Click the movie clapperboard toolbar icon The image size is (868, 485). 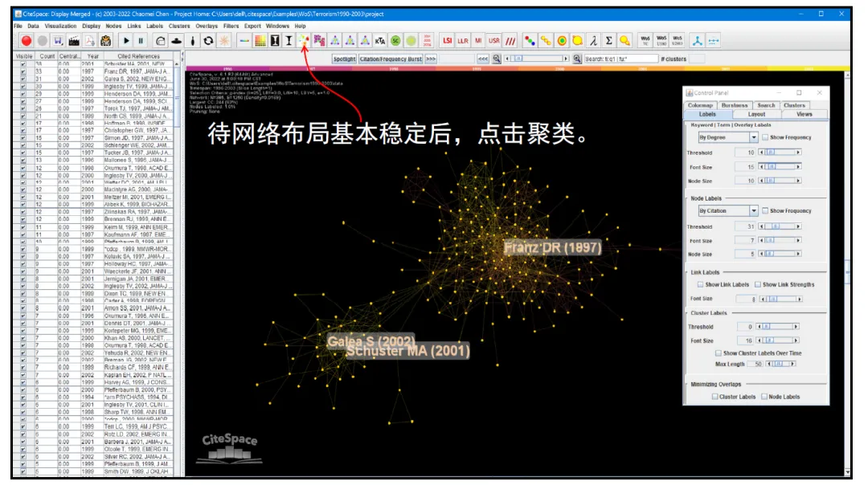click(x=74, y=40)
